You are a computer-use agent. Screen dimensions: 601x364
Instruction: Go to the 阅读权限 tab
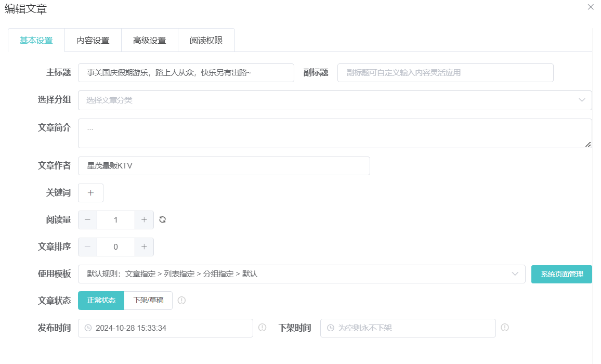click(206, 41)
